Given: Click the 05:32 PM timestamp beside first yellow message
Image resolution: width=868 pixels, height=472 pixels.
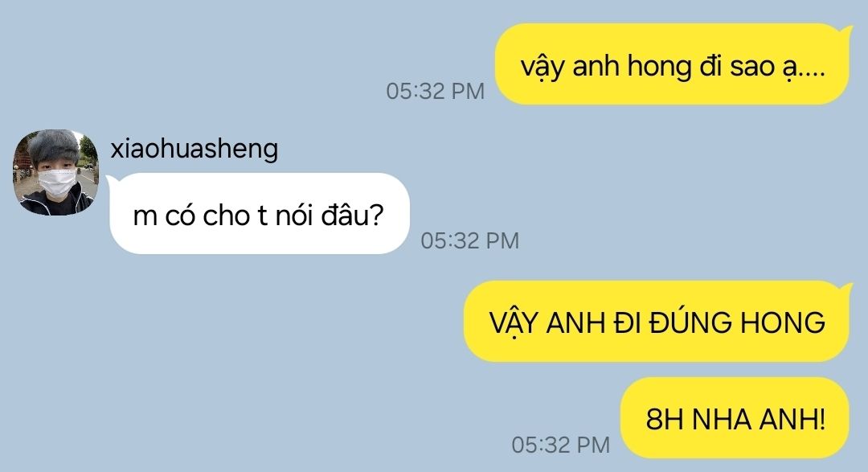Looking at the screenshot, I should pyautogui.click(x=435, y=92).
